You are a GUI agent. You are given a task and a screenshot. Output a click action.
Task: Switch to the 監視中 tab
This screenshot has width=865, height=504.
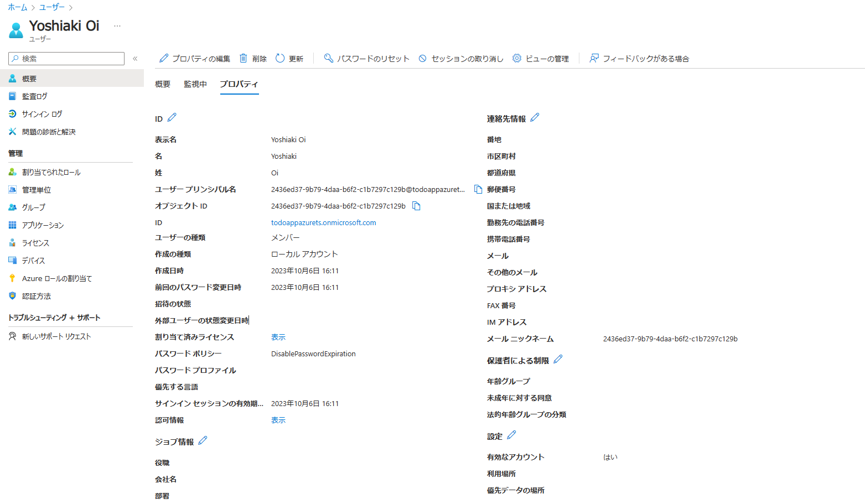pyautogui.click(x=195, y=84)
